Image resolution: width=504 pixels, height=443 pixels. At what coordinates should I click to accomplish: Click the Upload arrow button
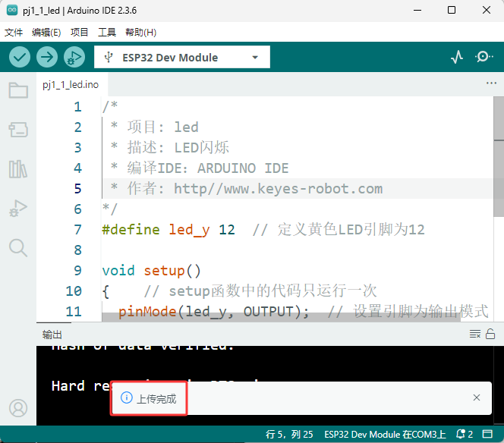[x=47, y=57]
